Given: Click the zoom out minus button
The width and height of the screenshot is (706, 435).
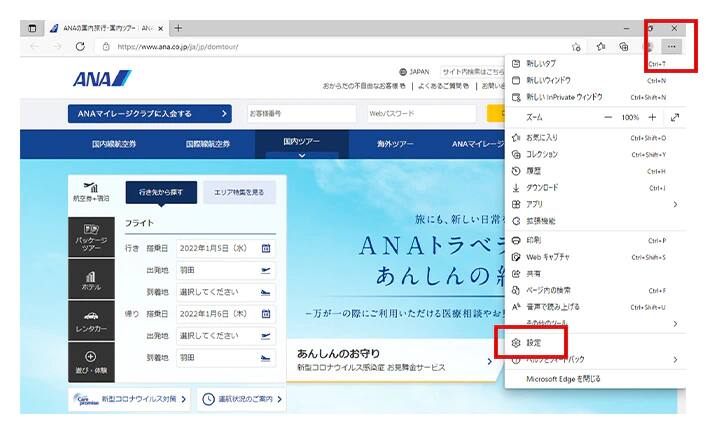Looking at the screenshot, I should (607, 117).
